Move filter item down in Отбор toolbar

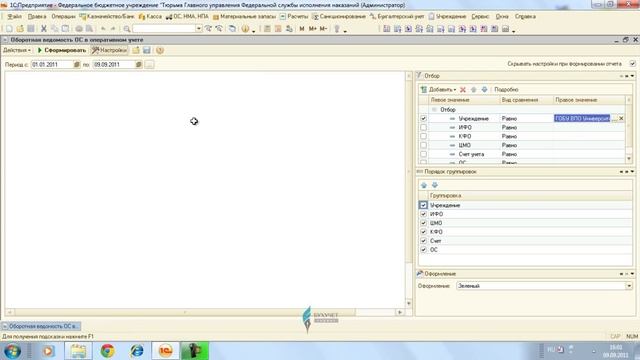[484, 89]
